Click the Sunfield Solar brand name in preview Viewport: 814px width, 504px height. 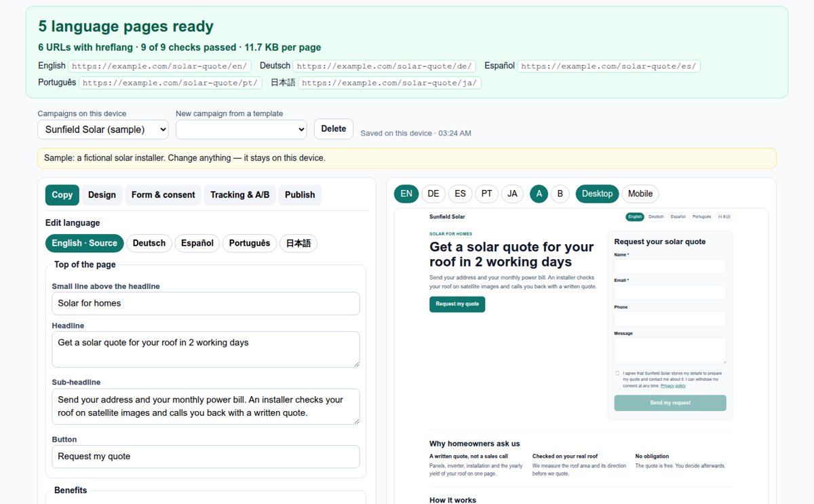point(447,217)
